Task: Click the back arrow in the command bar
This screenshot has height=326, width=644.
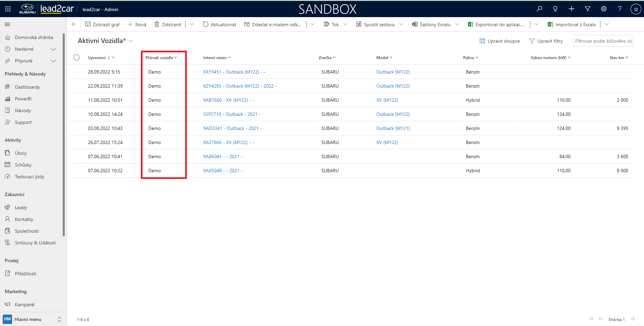Action: click(74, 24)
